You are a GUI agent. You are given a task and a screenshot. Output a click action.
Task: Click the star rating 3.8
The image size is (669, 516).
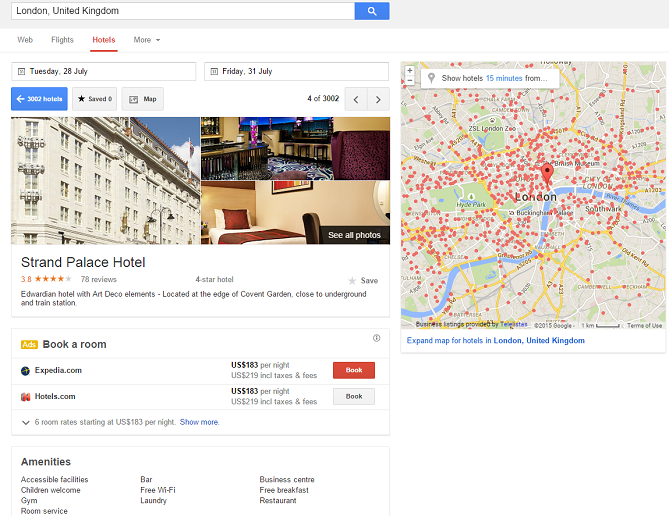click(46, 279)
